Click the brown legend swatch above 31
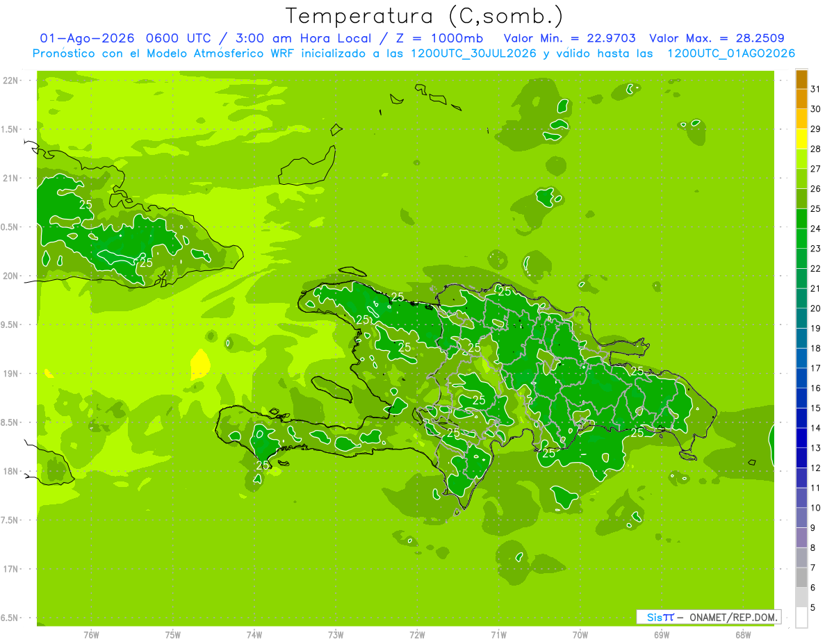 tap(801, 79)
